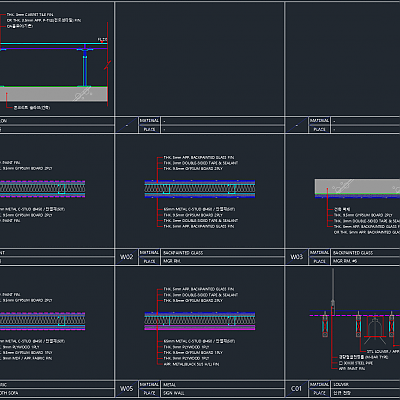The height and width of the screenshot is (400, 400).
Task: Click the 'STL LOUVER / APP' annotation in C01
Action: pos(383,351)
